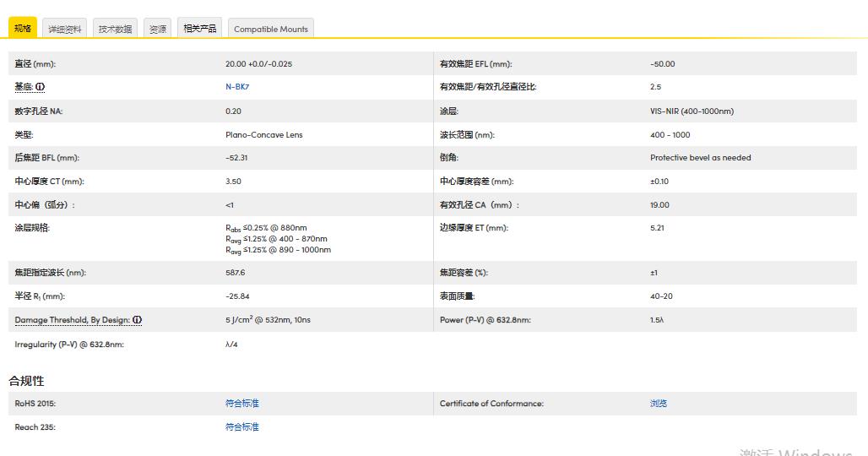Click the RoHS 2015 label
This screenshot has width=868, height=456.
(x=35, y=404)
